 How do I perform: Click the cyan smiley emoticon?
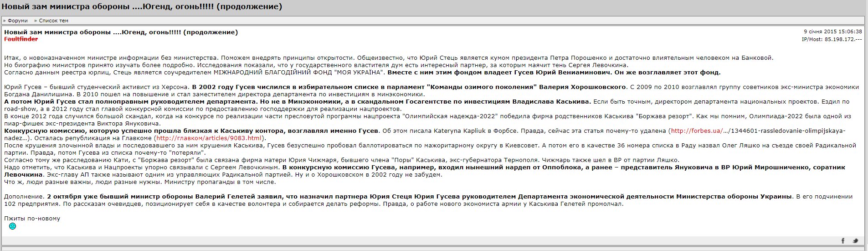(x=13, y=226)
